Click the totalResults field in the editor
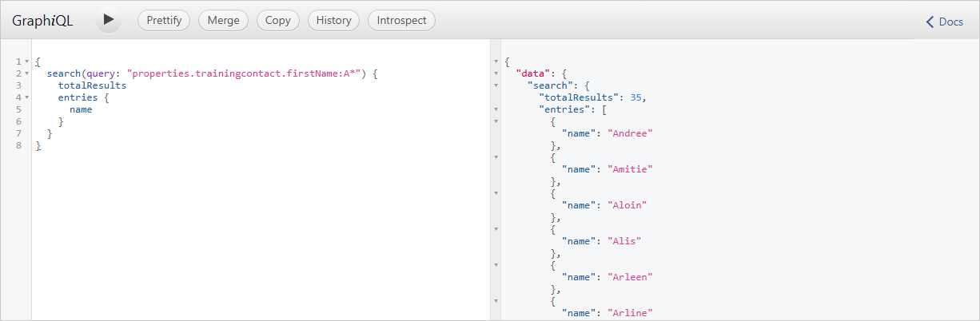The image size is (980, 321). pyautogui.click(x=92, y=85)
